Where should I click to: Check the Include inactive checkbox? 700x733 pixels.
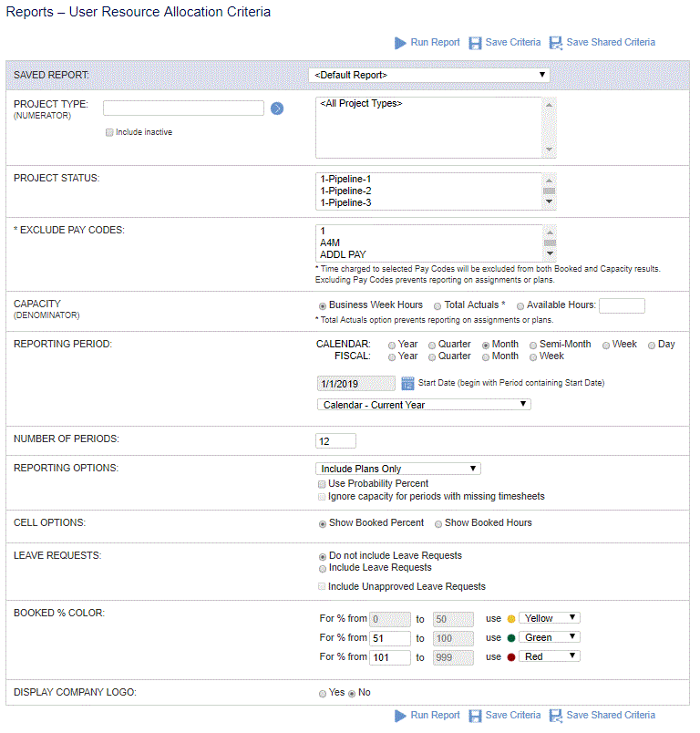click(x=109, y=132)
